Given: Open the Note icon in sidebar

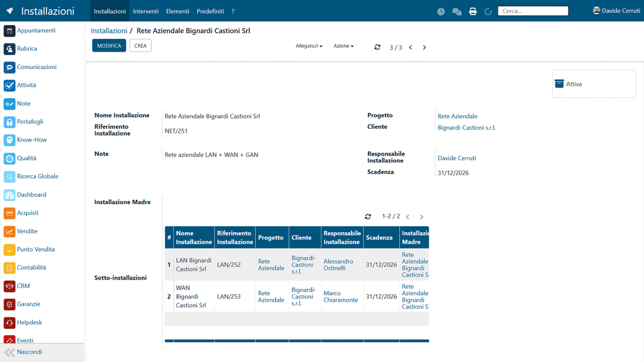Looking at the screenshot, I should pyautogui.click(x=9, y=104).
